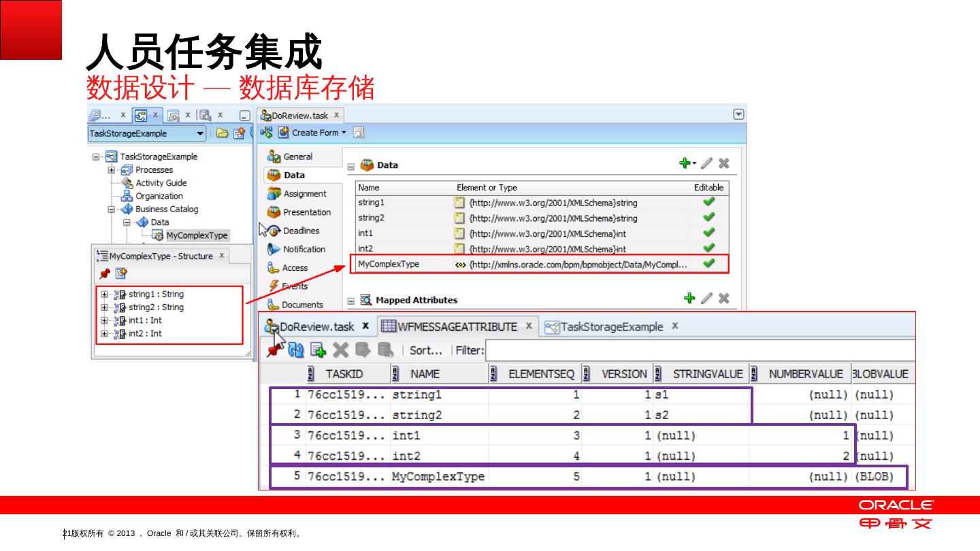Image resolution: width=980 pixels, height=551 pixels.
Task: Click the NUMBERVALUE column sort icon
Action: point(754,373)
